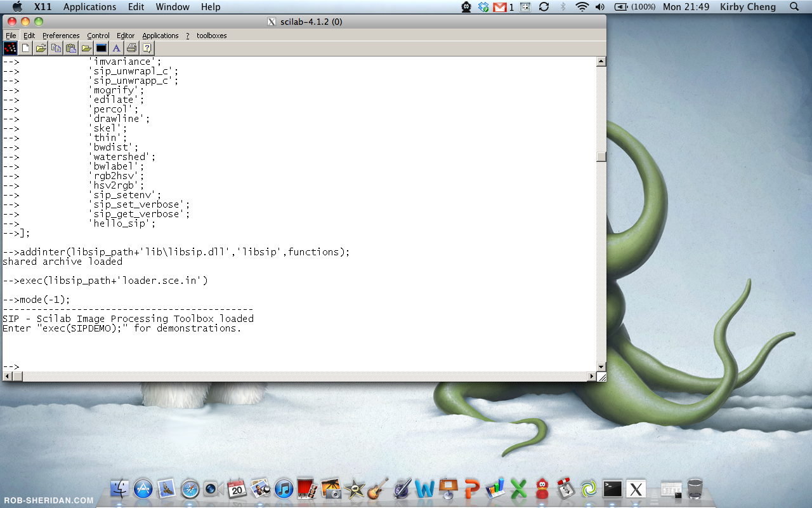Screen dimensions: 812x508
Task: Open the console window via the black screen icon
Action: point(101,48)
